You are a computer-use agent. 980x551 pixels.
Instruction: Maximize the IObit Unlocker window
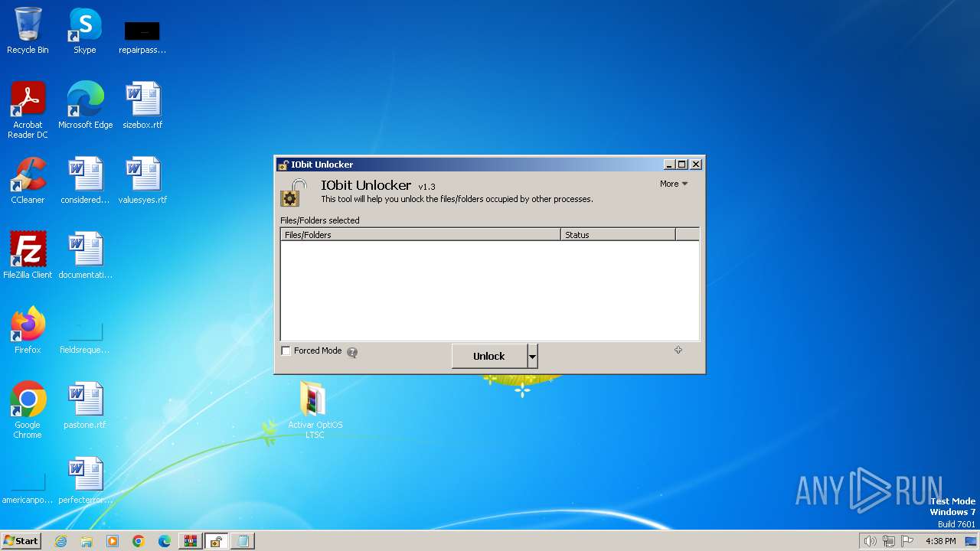tap(682, 165)
